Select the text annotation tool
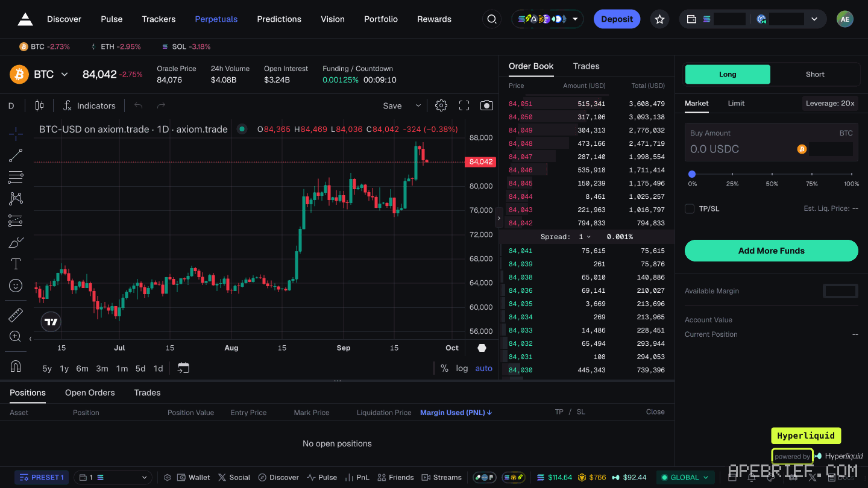868x488 pixels. coord(16,264)
